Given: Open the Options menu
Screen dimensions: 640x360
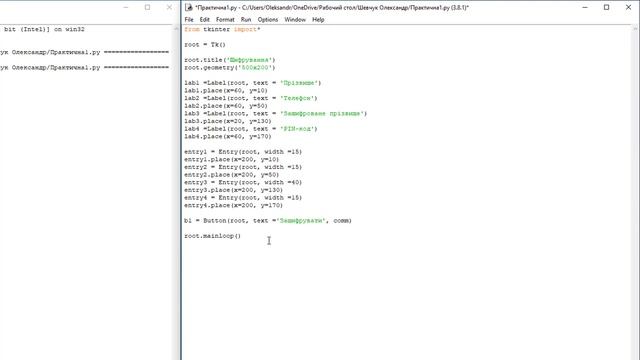Looking at the screenshot, I should pos(268,20).
